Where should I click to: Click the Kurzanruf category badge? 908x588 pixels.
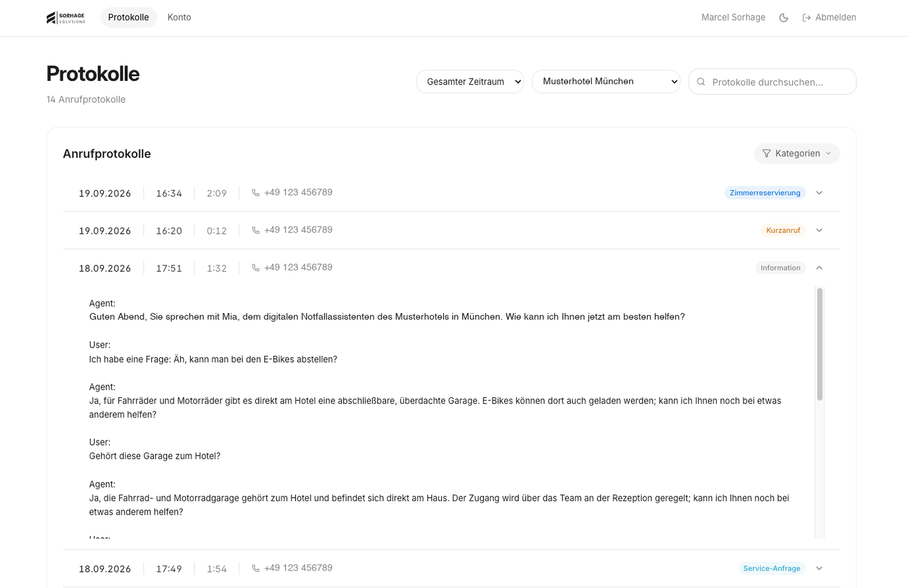coord(783,230)
